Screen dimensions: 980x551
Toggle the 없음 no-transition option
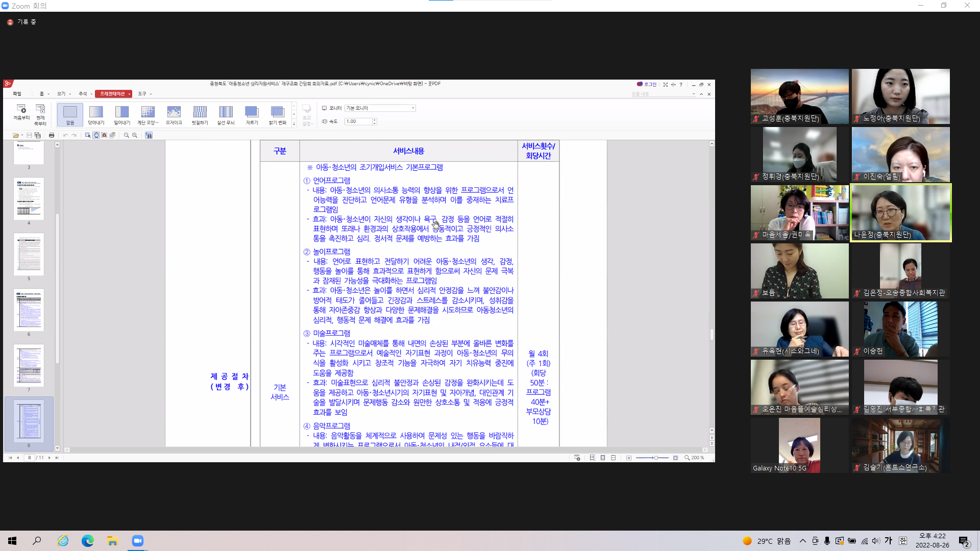[x=70, y=115]
